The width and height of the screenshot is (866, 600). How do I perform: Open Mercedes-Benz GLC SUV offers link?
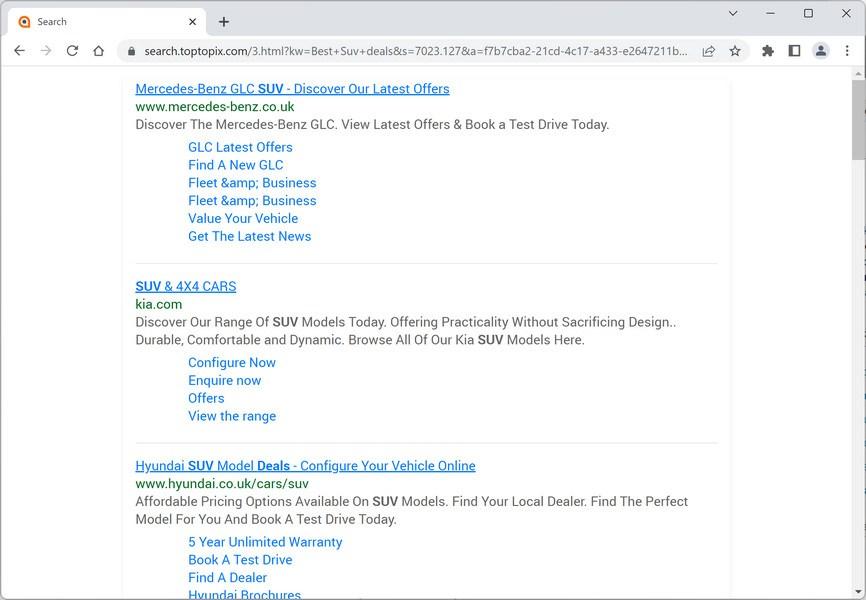(x=292, y=89)
